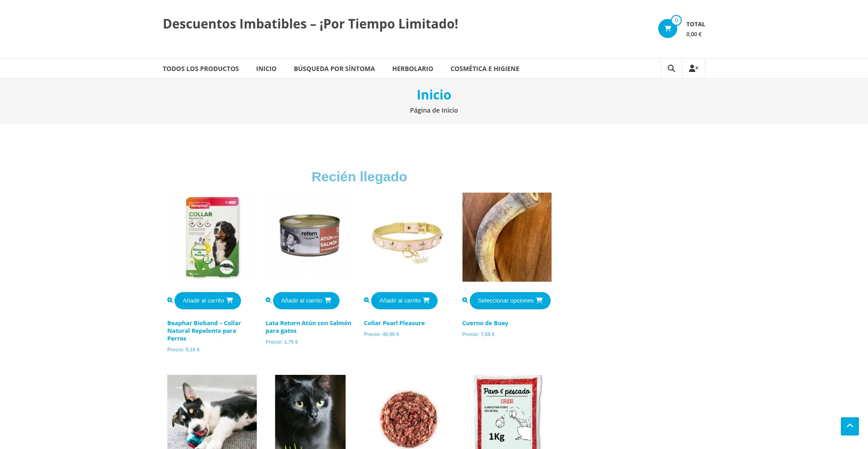868x449 pixels.
Task: Go to the Herbolario menu item
Action: (413, 69)
